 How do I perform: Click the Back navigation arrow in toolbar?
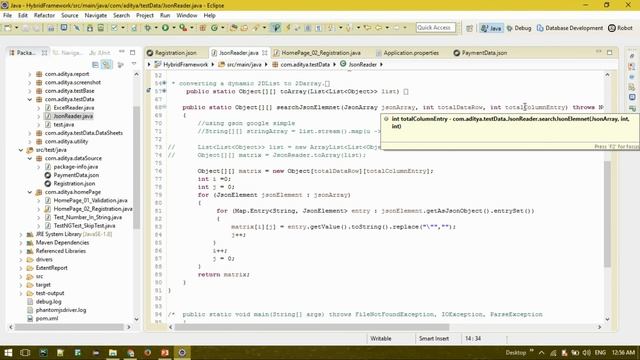pyautogui.click(x=378, y=28)
